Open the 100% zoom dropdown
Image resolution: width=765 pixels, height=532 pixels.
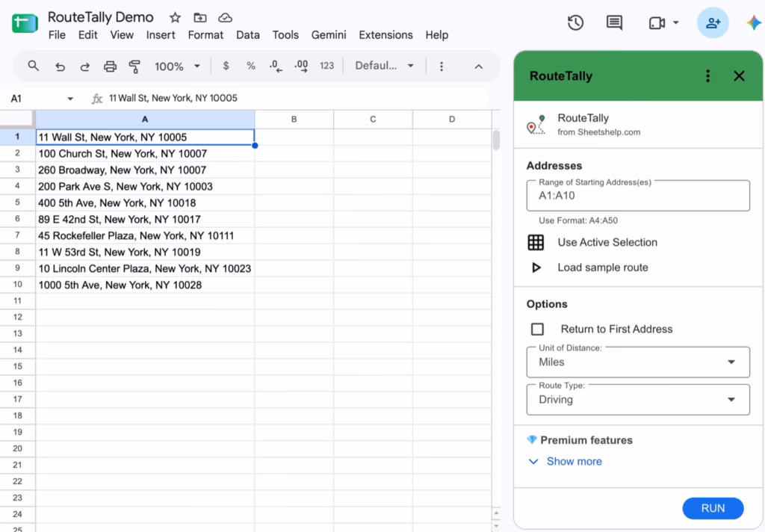178,66
